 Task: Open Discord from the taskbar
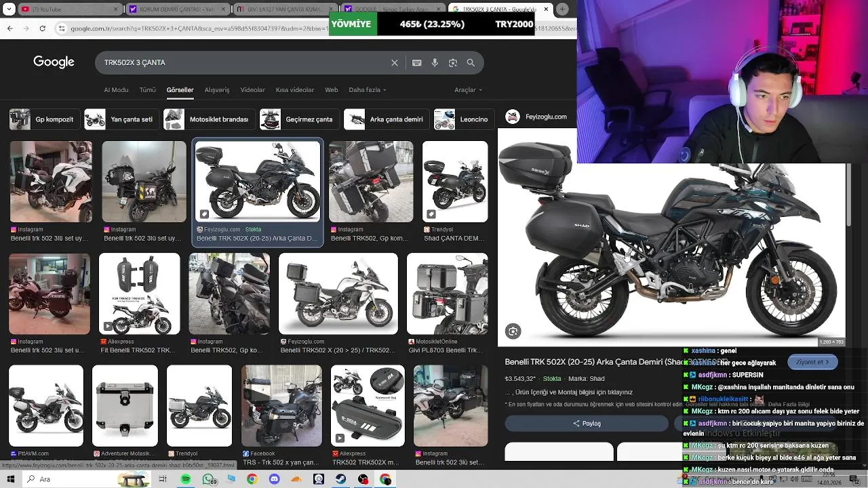tap(274, 479)
